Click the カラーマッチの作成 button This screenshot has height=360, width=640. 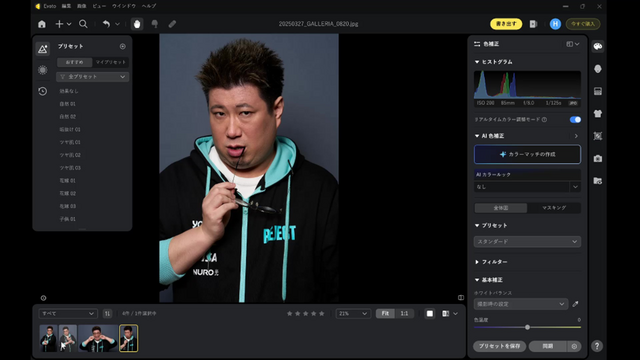(527, 154)
